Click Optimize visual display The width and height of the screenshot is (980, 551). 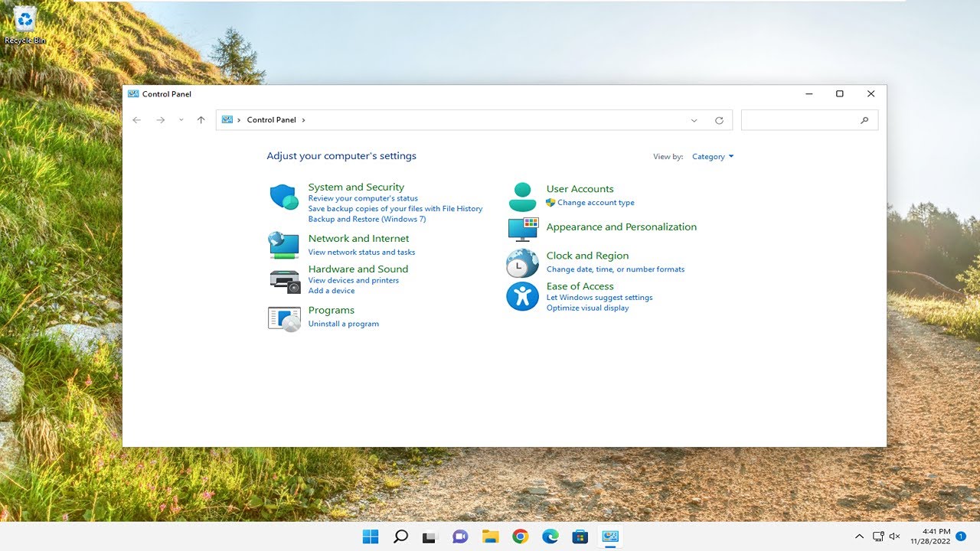(587, 308)
